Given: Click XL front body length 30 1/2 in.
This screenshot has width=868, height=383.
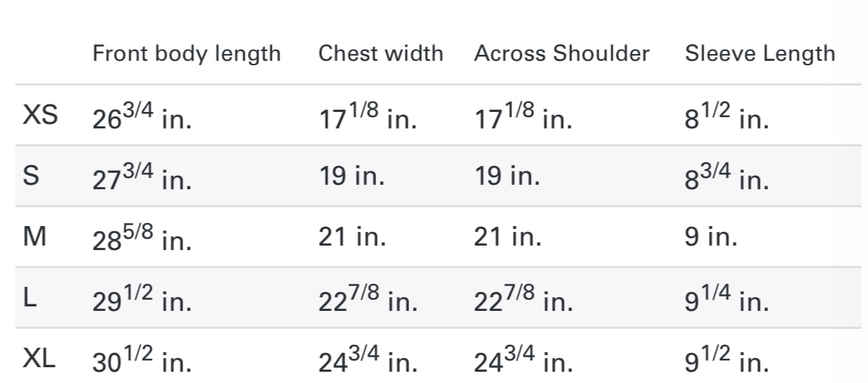Looking at the screenshot, I should pyautogui.click(x=142, y=360).
